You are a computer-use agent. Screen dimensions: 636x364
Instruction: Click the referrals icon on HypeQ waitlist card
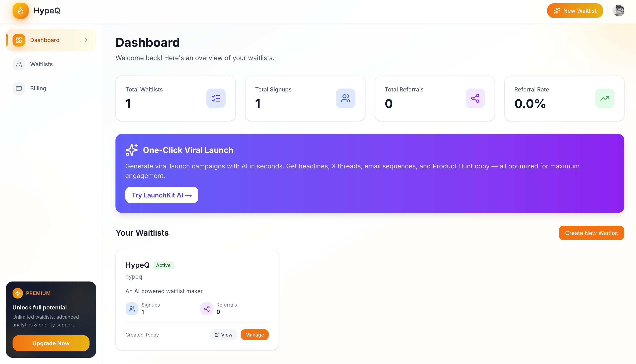click(207, 309)
